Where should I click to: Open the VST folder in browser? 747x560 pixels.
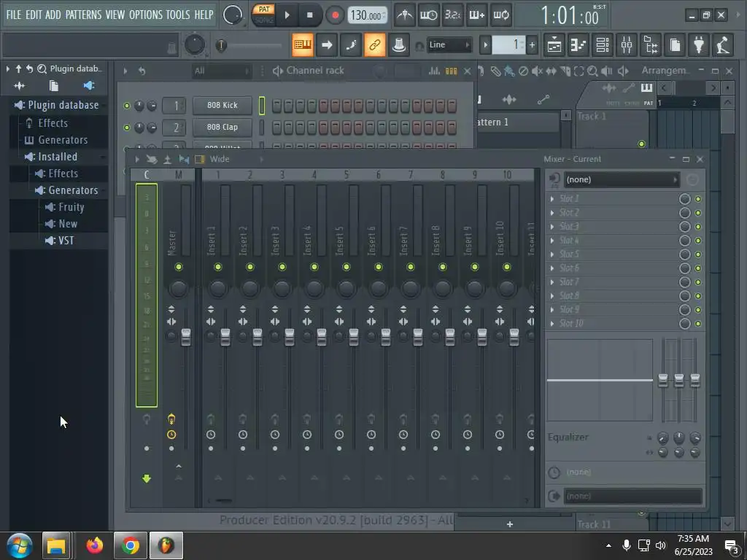(60, 241)
